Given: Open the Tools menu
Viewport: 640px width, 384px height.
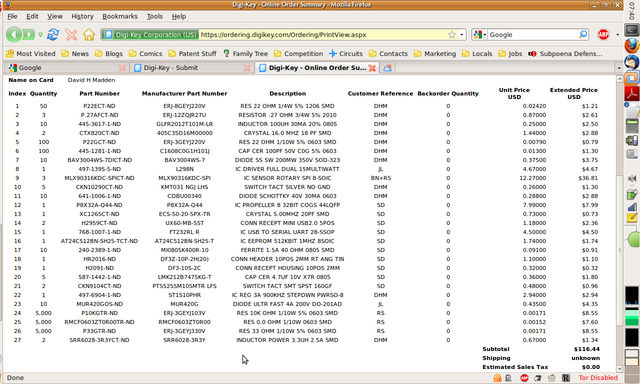Looking at the screenshot, I should point(155,16).
